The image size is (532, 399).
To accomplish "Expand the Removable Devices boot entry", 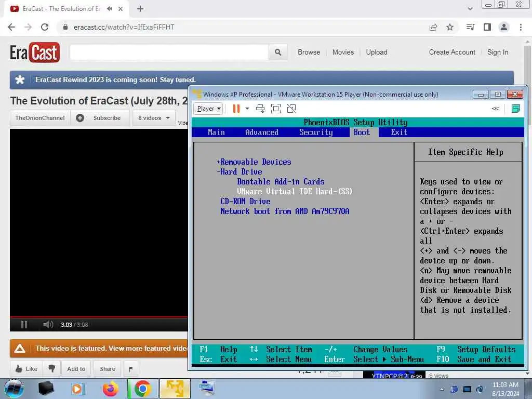I will coord(254,162).
